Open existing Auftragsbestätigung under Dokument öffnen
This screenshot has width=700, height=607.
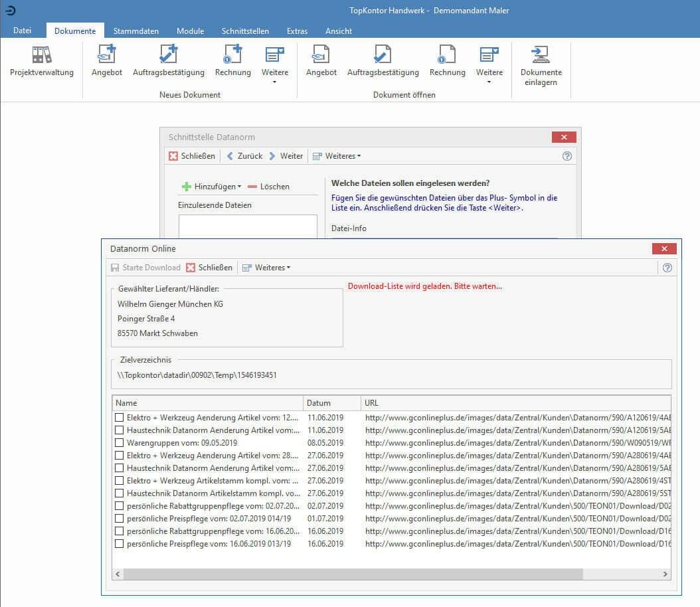[x=383, y=62]
